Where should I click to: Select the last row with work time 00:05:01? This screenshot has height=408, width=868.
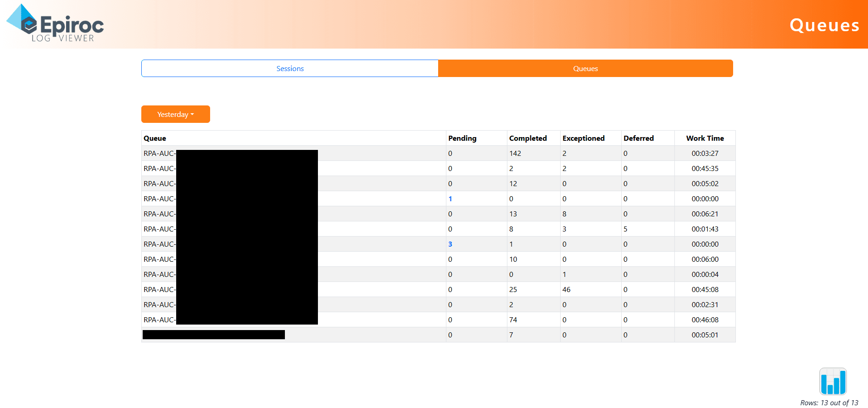point(705,335)
